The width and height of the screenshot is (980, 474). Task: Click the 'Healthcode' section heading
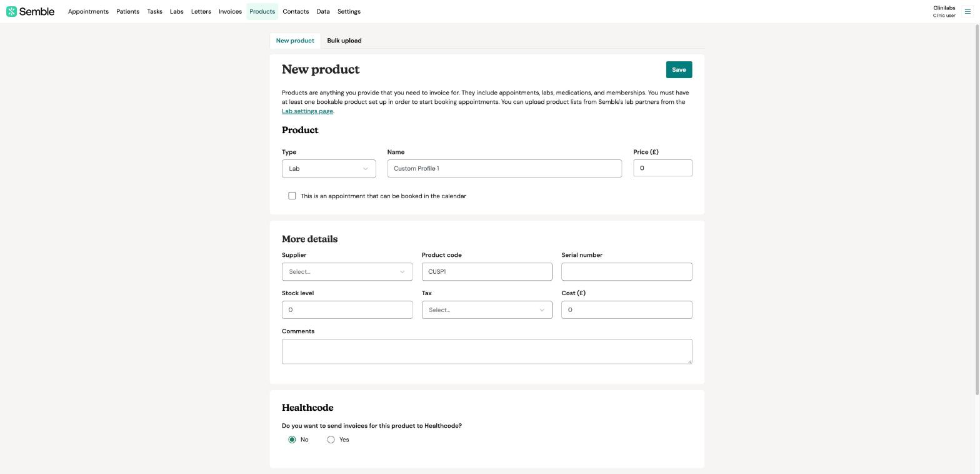[x=307, y=408]
